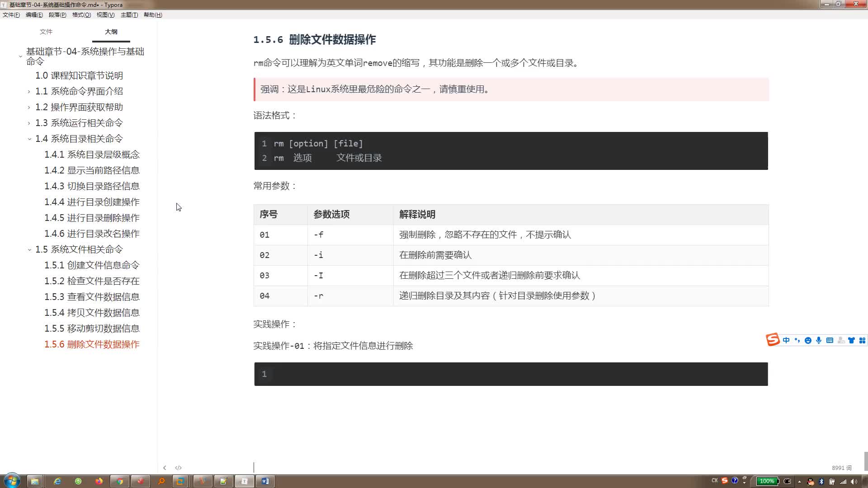Click into the empty code block
Image resolution: width=868 pixels, height=488 pixels.
(x=511, y=374)
